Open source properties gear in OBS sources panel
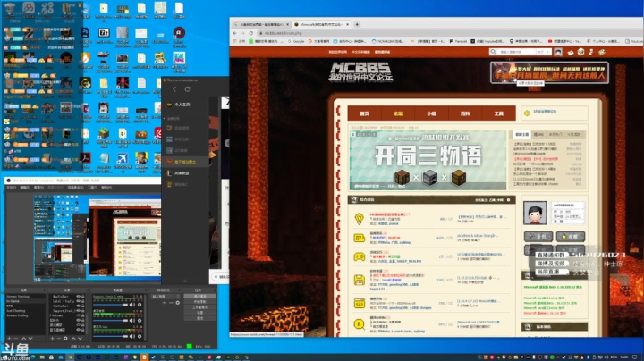This screenshot has width=644, height=361. coord(65,338)
